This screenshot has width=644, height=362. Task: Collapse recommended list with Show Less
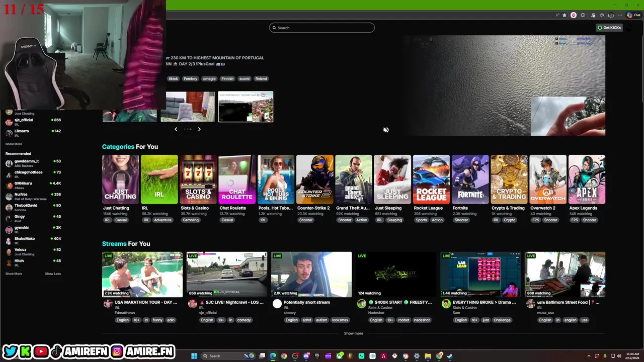click(53, 274)
